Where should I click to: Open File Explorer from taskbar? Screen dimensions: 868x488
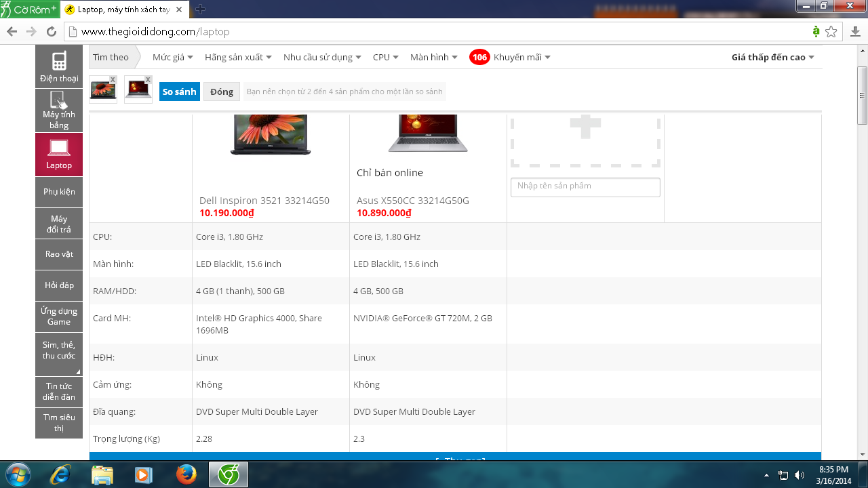(102, 474)
